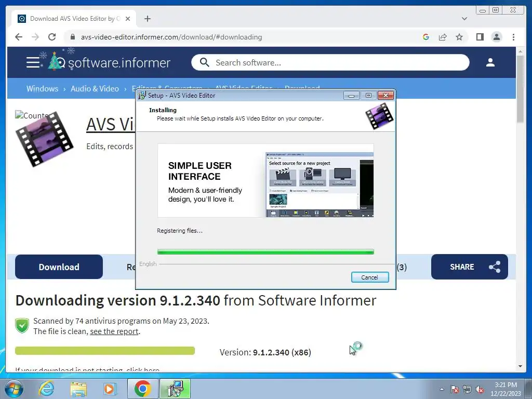Click the Action Center flag tray icon
This screenshot has width=532, height=399.
click(455, 389)
